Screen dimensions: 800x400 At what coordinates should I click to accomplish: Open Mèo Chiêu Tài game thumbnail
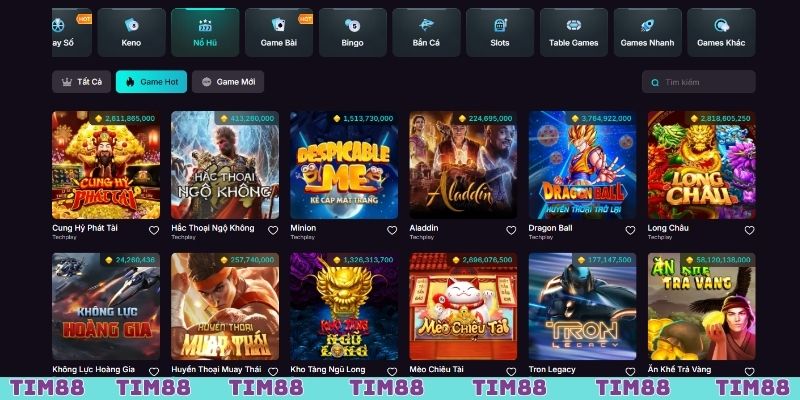463,307
